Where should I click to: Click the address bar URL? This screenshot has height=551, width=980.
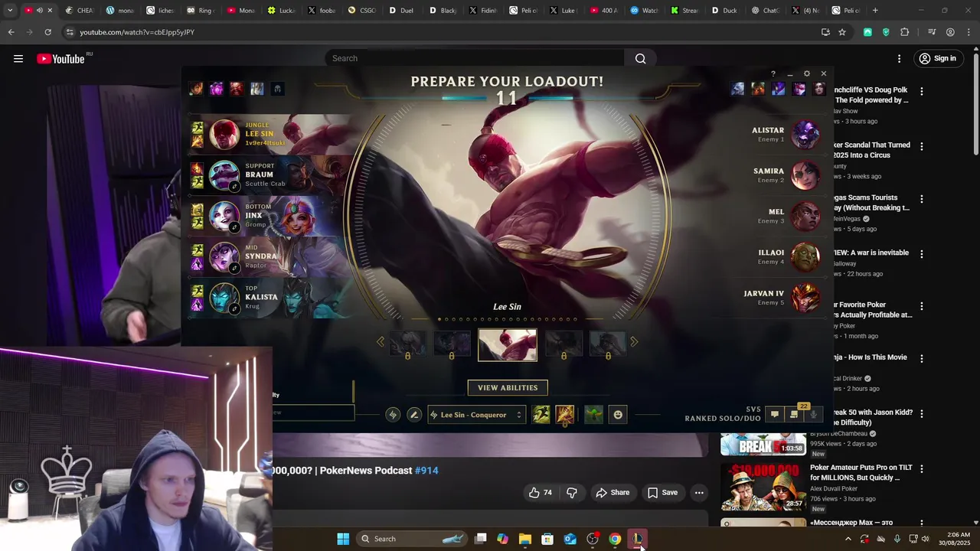pyautogui.click(x=137, y=32)
